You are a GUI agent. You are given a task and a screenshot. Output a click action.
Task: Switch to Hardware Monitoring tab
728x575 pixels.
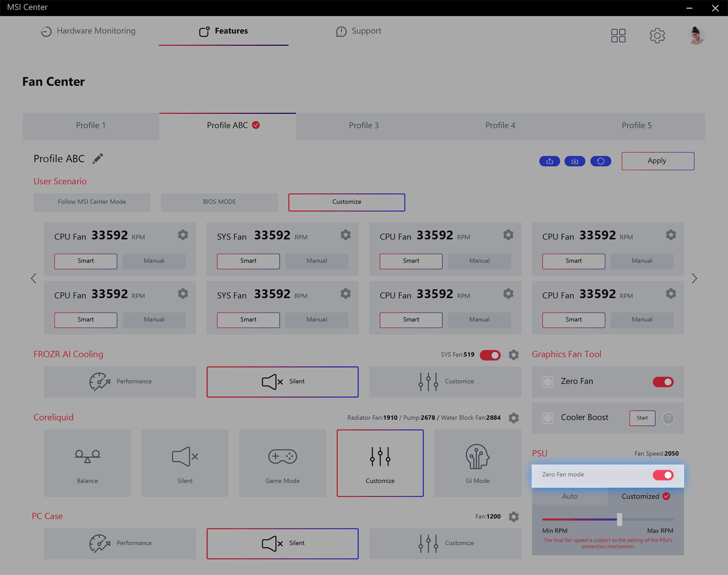(88, 31)
